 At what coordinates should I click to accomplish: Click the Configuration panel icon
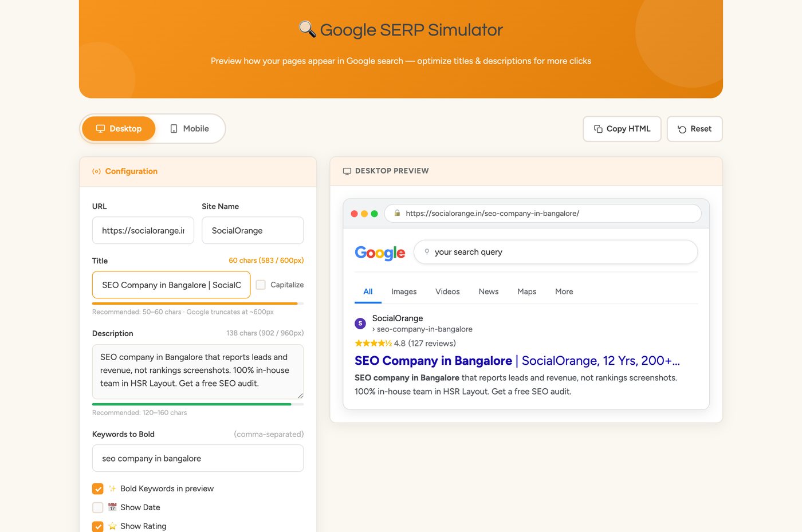coord(96,171)
